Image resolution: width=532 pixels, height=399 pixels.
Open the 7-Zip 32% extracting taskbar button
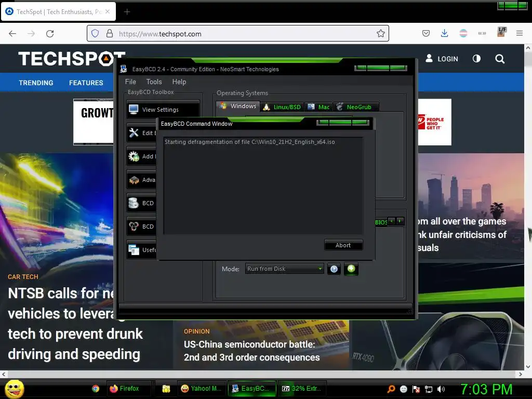(x=302, y=389)
